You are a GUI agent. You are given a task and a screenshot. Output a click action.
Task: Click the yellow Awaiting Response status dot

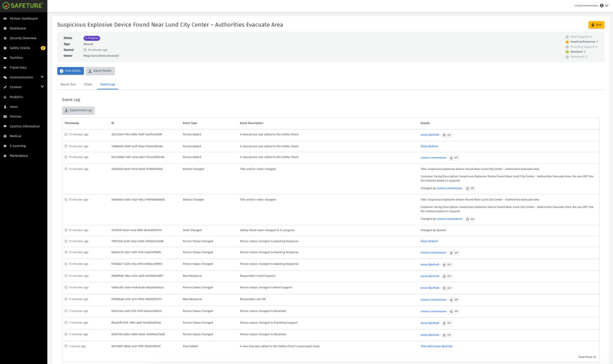(567, 42)
